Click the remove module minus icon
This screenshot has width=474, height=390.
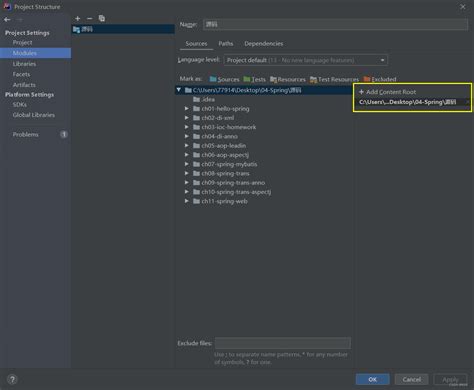pyautogui.click(x=89, y=19)
